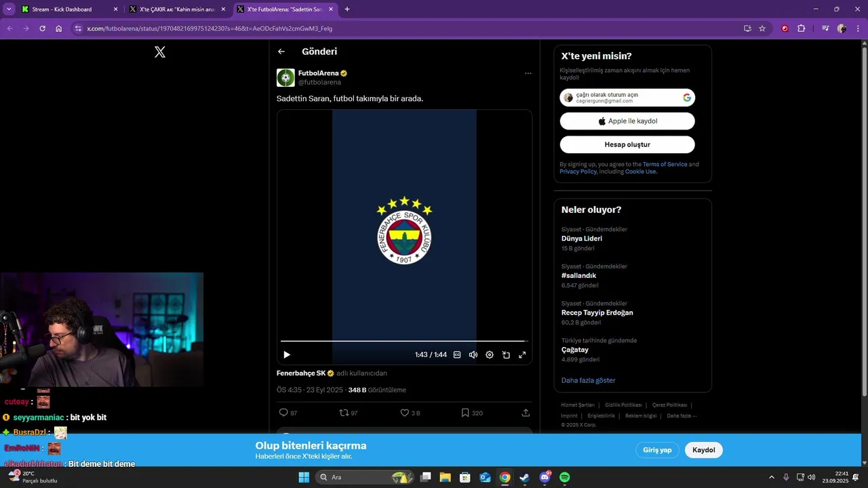Click the address bar URL

click(x=210, y=28)
